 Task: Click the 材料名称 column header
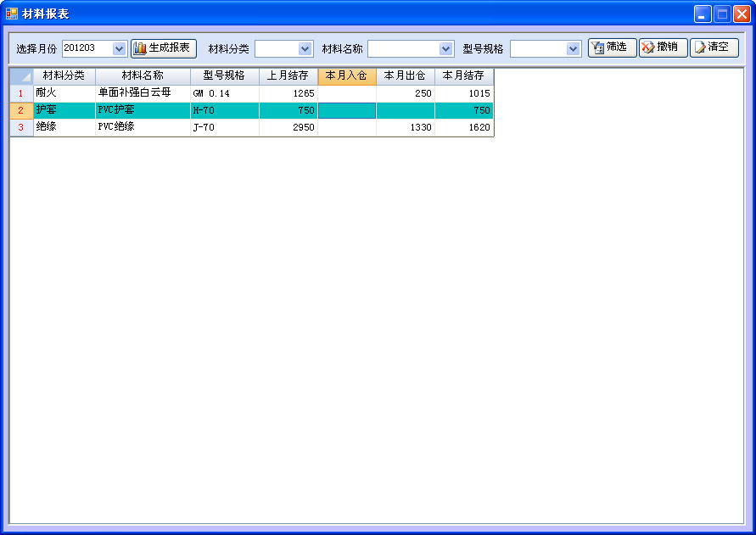pyautogui.click(x=143, y=76)
